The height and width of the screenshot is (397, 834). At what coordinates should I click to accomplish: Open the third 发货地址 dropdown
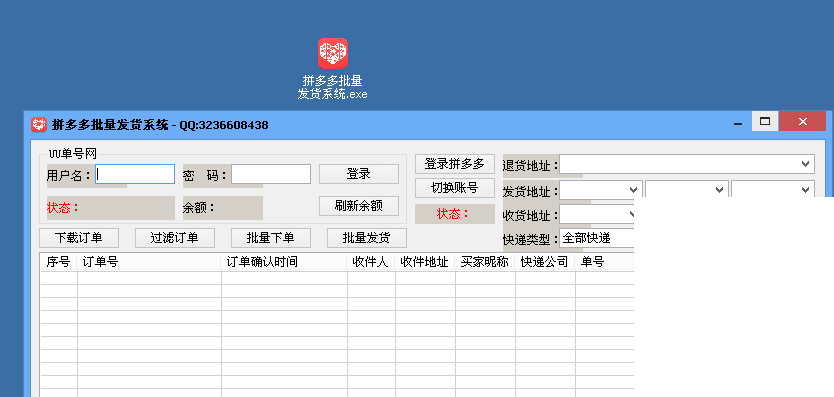[x=773, y=189]
